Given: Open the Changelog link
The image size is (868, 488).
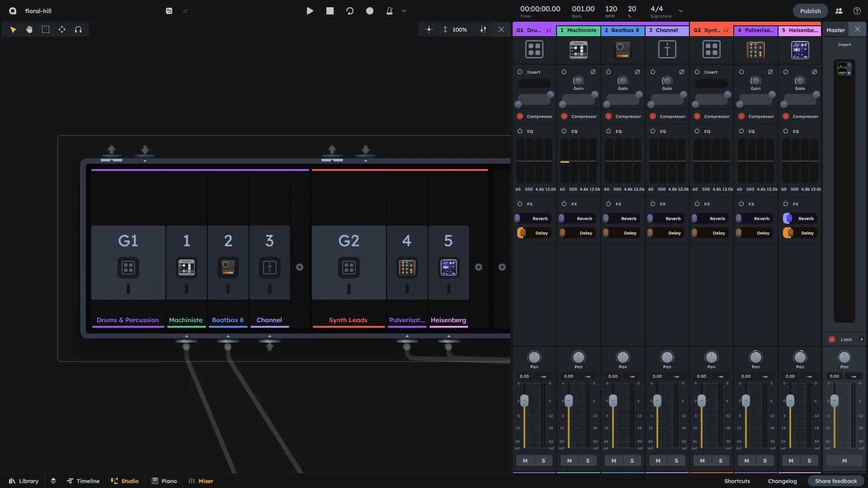Looking at the screenshot, I should tap(782, 481).
